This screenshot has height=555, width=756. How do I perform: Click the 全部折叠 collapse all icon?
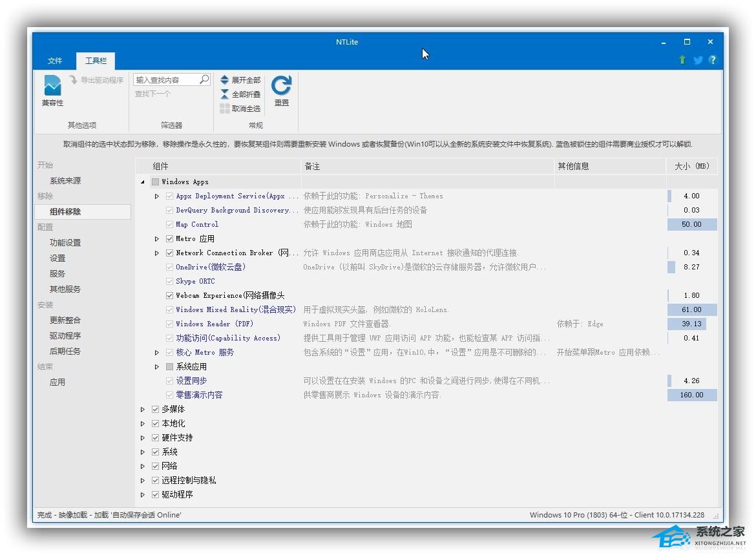[225, 94]
